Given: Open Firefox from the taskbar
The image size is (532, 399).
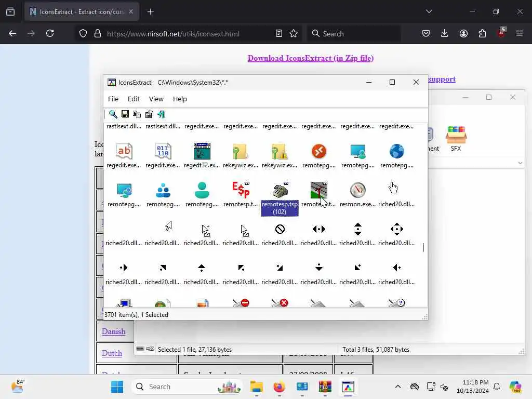Looking at the screenshot, I should [279, 387].
